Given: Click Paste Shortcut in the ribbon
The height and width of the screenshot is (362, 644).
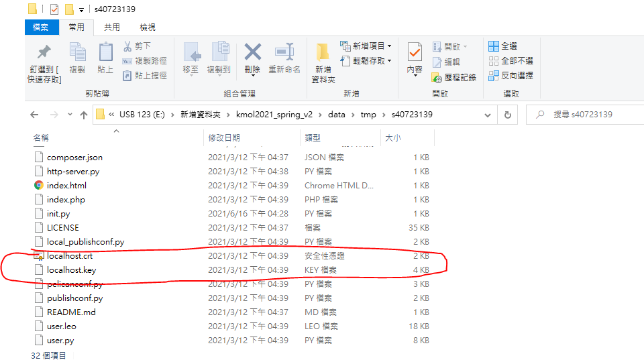Looking at the screenshot, I should pos(145,76).
